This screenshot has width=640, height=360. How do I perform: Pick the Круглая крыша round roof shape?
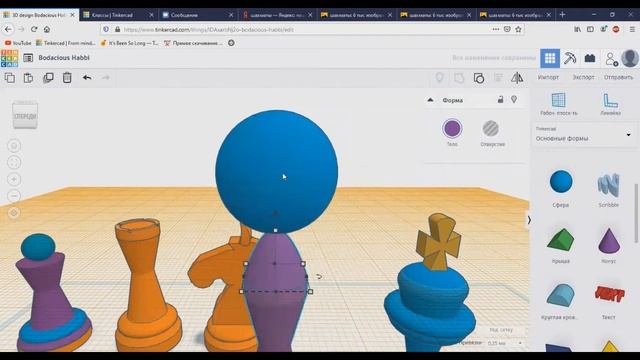tap(560, 296)
